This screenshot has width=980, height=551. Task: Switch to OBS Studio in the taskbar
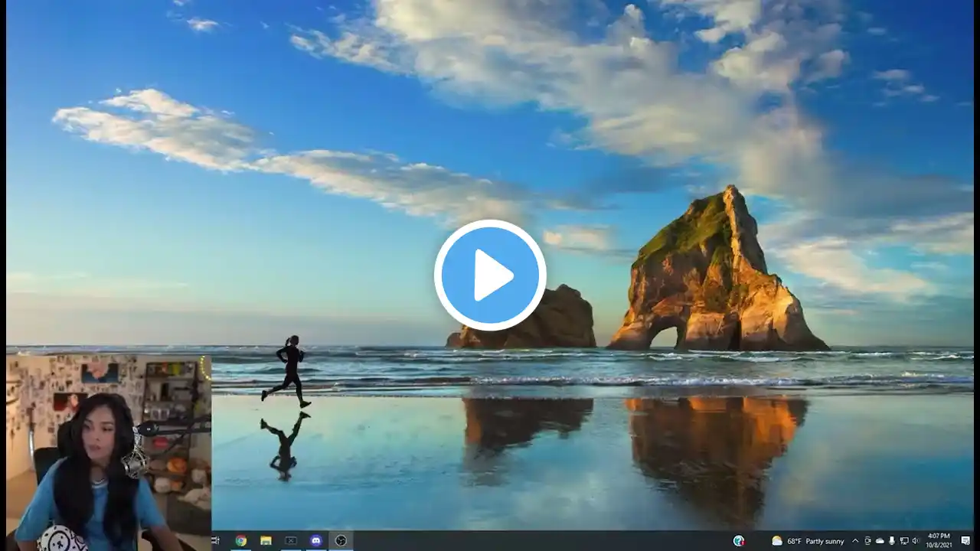coord(341,541)
